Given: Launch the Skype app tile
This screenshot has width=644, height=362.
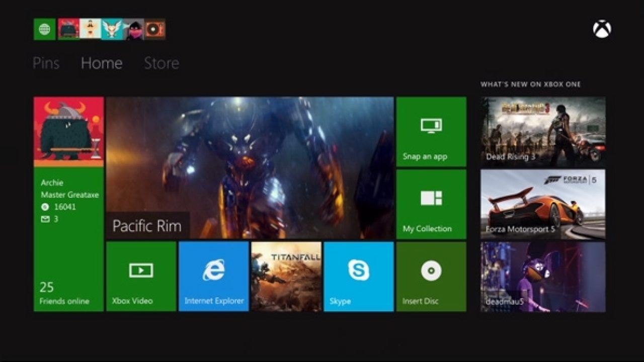Looking at the screenshot, I should [359, 277].
